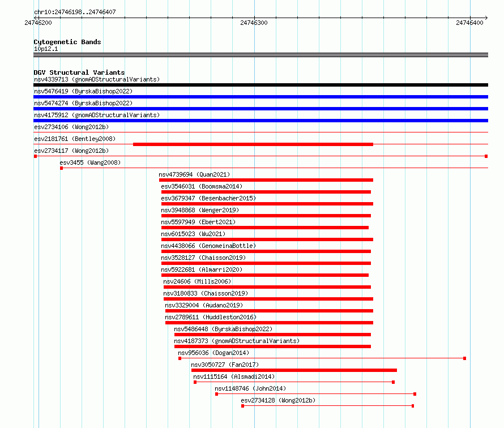This screenshot has width=504, height=428.
Task: Select the esv3455 Wang2008 label
Action: pyautogui.click(x=90, y=162)
